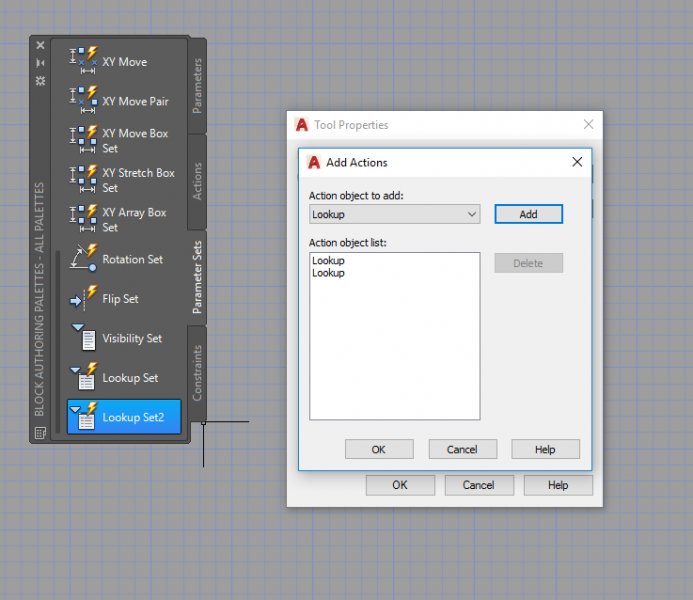Switch to the Parameter Sets palette tab
Screen dimensions: 693x600
[x=197, y=277]
